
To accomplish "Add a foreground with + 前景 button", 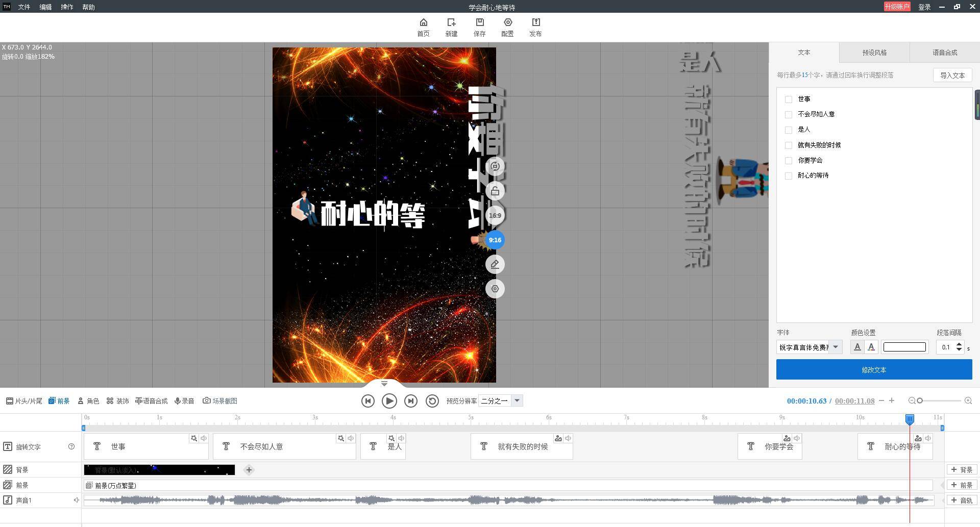I will [962, 485].
